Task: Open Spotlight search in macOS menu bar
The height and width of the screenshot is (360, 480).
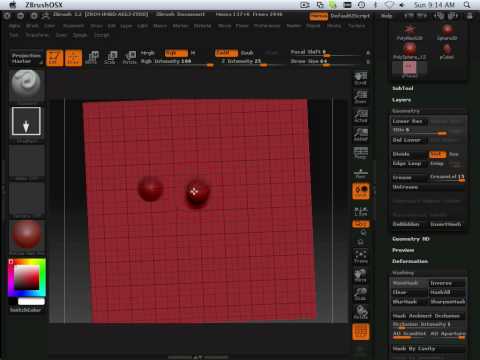Action: point(467,5)
